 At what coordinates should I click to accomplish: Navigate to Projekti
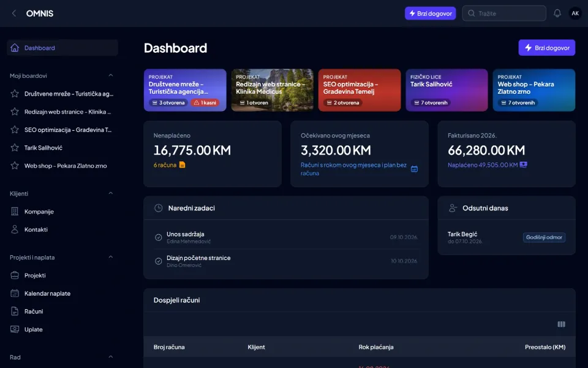tap(62, 275)
